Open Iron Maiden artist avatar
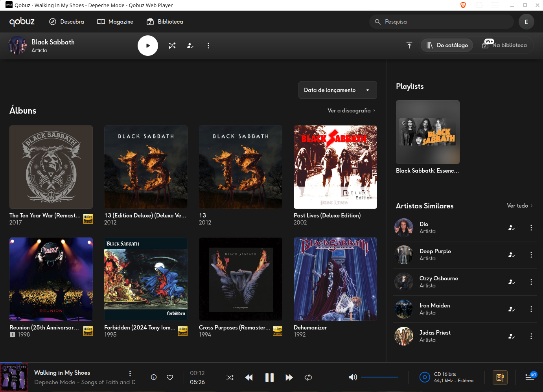The width and height of the screenshot is (543, 392). 404,309
